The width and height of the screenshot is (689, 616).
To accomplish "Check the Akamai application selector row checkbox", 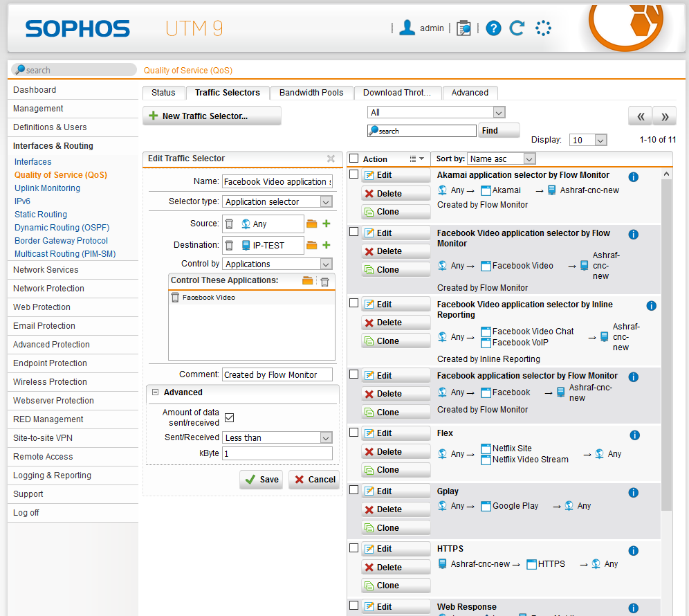I will pyautogui.click(x=353, y=174).
